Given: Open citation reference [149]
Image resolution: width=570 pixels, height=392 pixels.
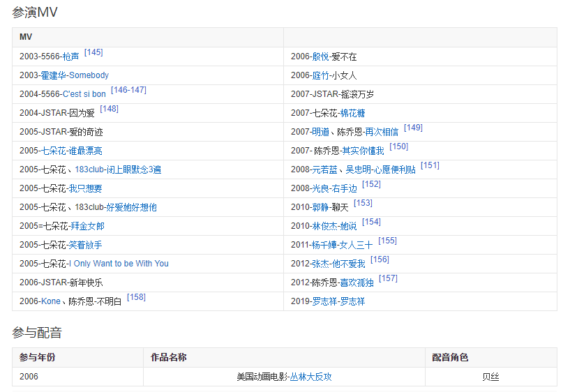Looking at the screenshot, I should pyautogui.click(x=413, y=128).
